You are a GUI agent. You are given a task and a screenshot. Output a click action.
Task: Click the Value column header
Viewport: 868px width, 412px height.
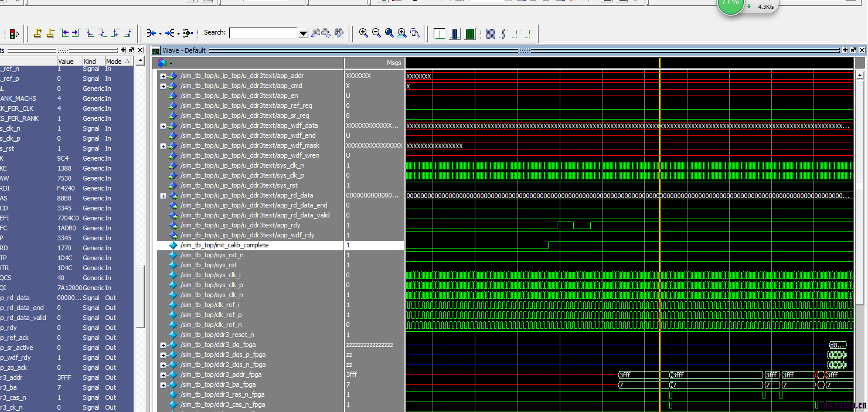click(66, 62)
